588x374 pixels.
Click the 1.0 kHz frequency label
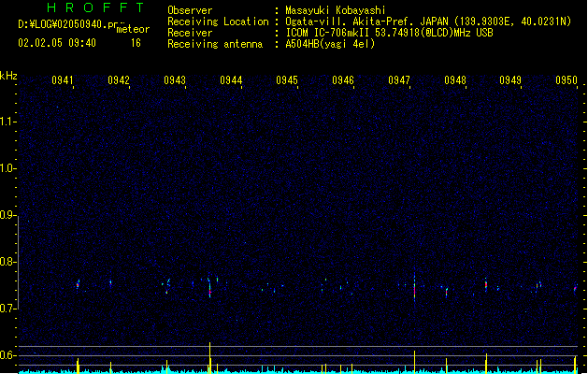click(x=7, y=168)
